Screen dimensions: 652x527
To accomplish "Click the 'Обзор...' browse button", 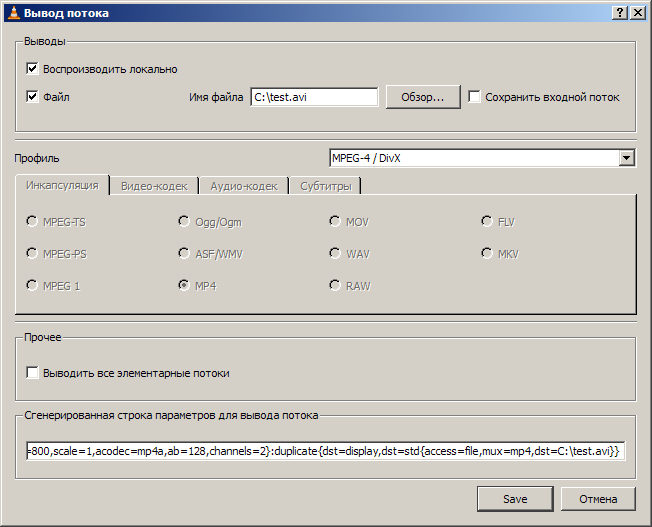I will [429, 97].
